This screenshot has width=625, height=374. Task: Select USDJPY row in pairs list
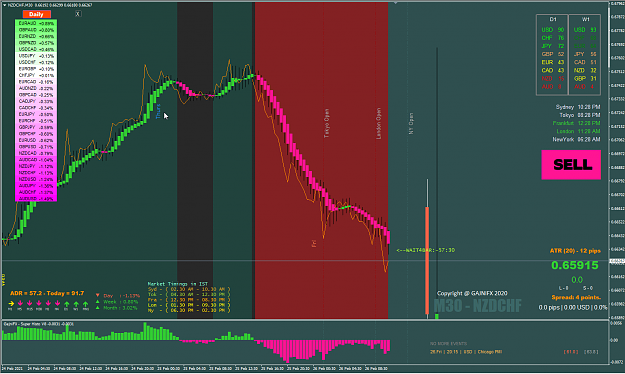[36, 56]
